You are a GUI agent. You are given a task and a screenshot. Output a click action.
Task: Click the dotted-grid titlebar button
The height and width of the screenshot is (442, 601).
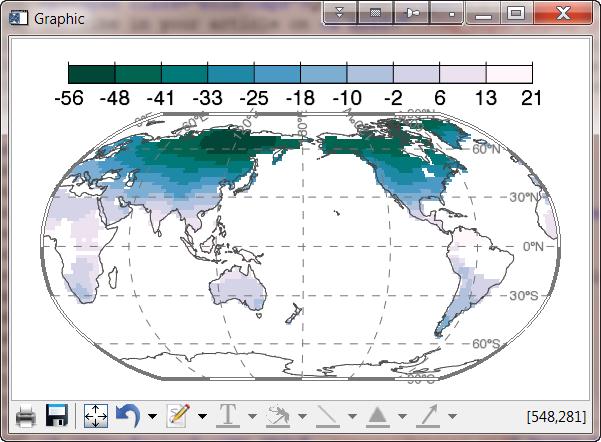(x=376, y=13)
